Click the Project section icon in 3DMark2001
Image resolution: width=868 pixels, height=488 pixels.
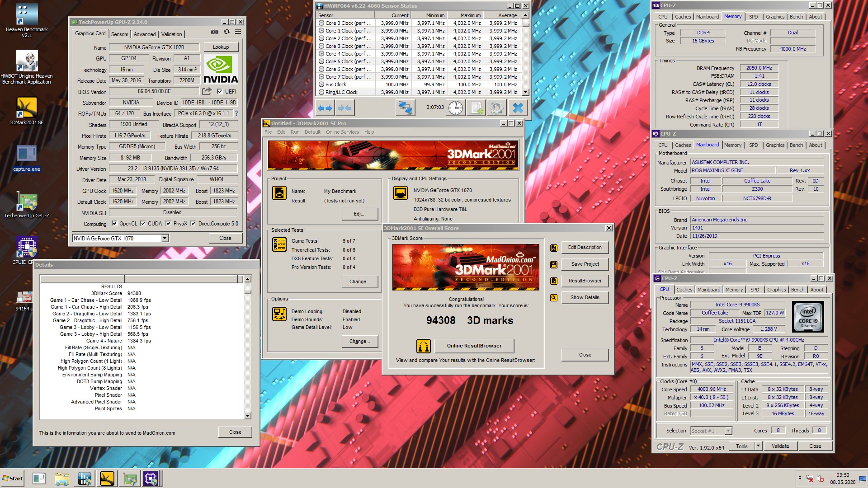(279, 193)
